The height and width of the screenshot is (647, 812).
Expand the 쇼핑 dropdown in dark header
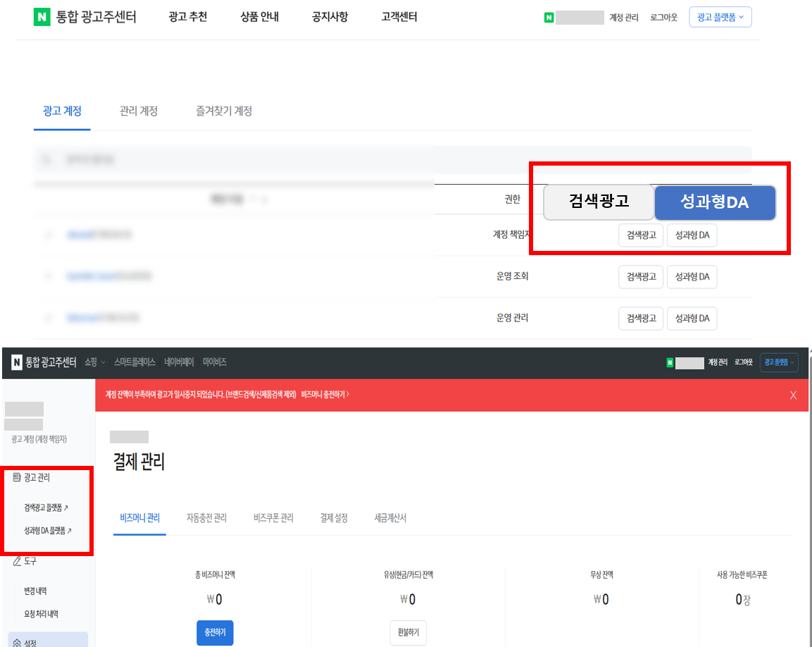tap(94, 362)
